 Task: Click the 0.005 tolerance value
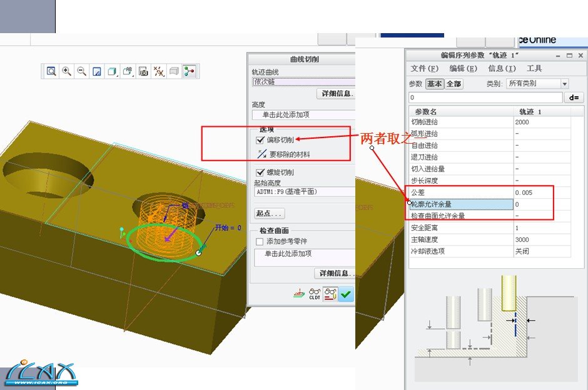click(x=524, y=192)
